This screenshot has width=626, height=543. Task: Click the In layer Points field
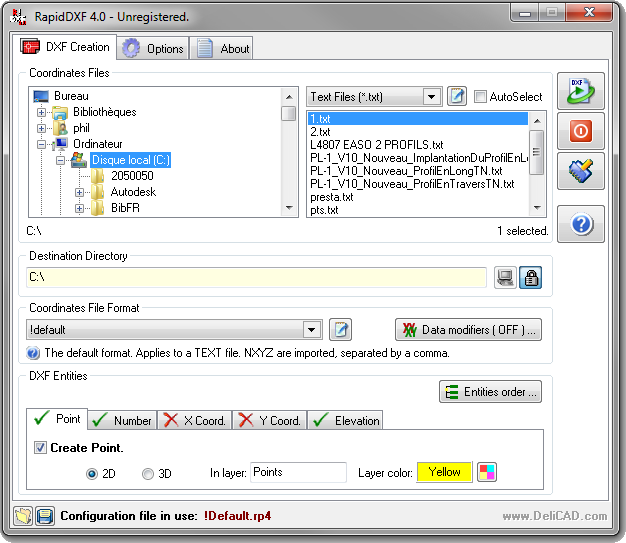298,472
